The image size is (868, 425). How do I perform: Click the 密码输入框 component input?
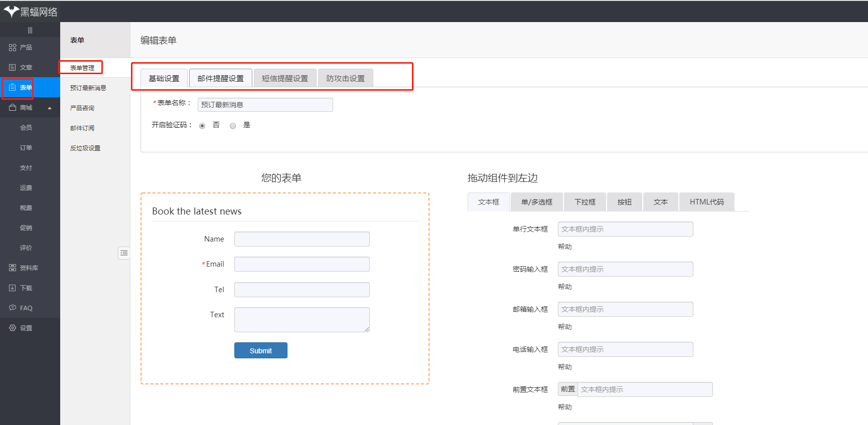pos(626,269)
